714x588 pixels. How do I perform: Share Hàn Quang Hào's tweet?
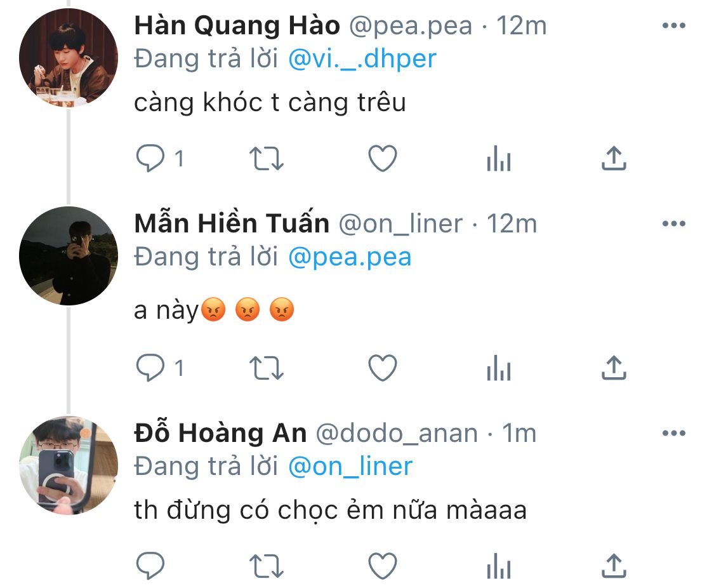tap(613, 159)
